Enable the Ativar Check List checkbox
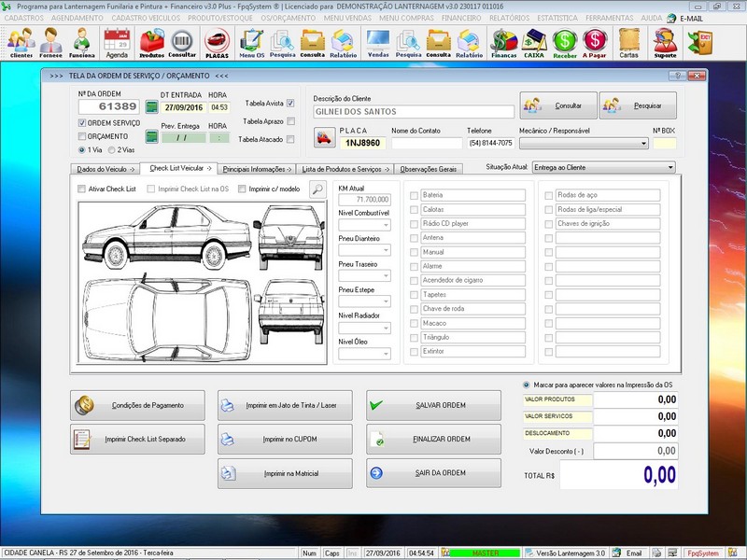 tap(82, 189)
